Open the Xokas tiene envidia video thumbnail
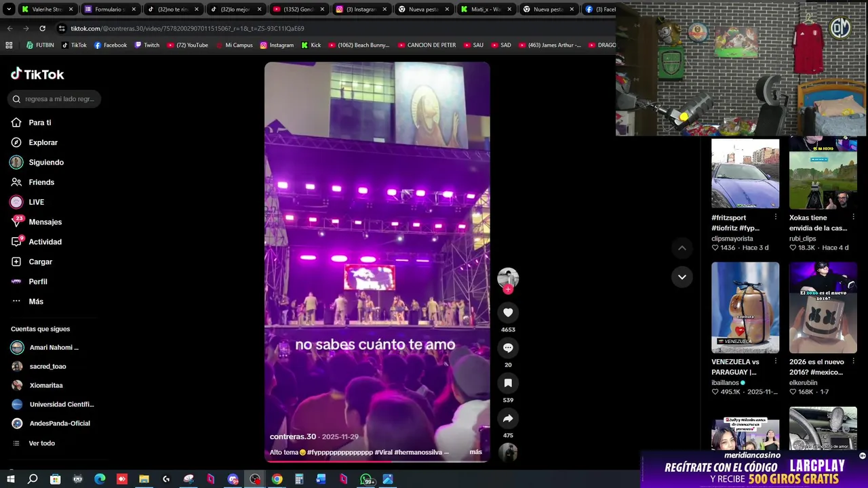This screenshot has width=868, height=488. [823, 172]
